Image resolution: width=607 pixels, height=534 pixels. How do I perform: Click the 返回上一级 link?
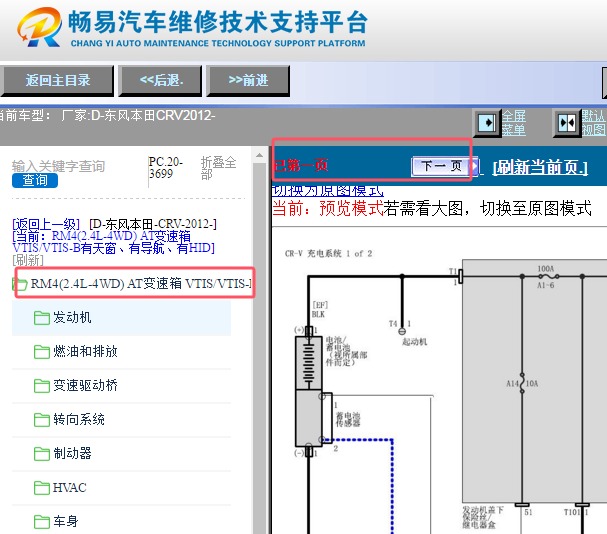[x=46, y=224]
